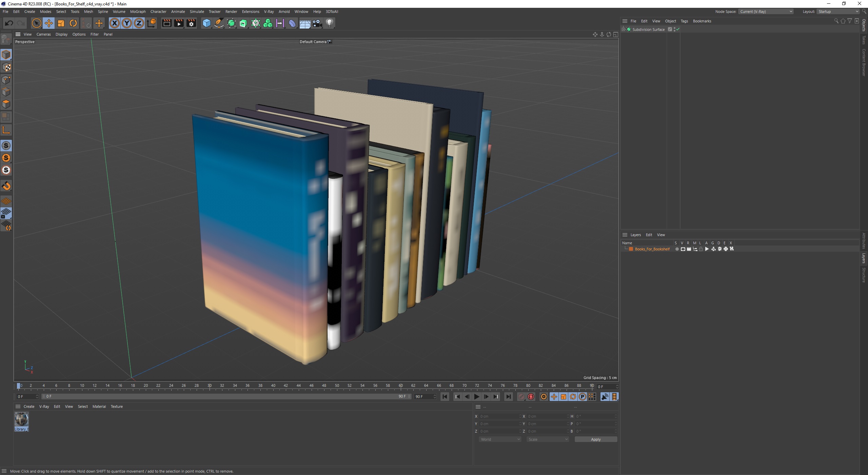Open the Material Manager Create menu
Image resolution: width=868 pixels, height=475 pixels.
[x=29, y=406]
